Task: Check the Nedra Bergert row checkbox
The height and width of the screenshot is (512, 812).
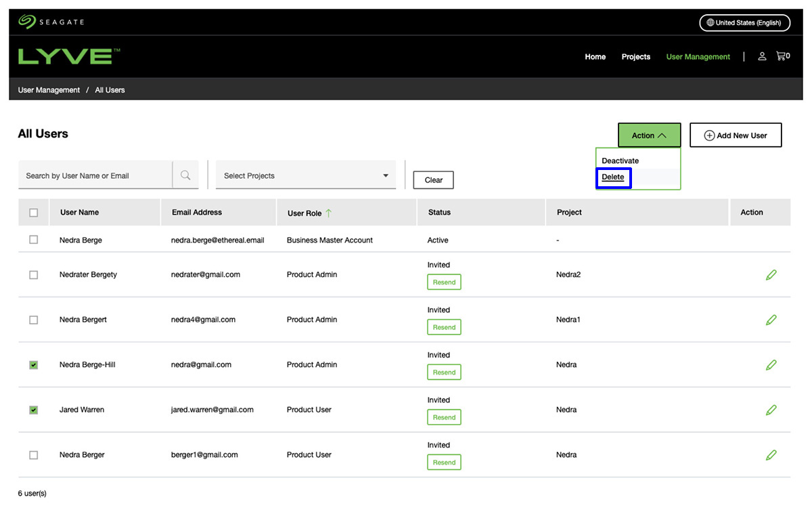Action: point(34,320)
